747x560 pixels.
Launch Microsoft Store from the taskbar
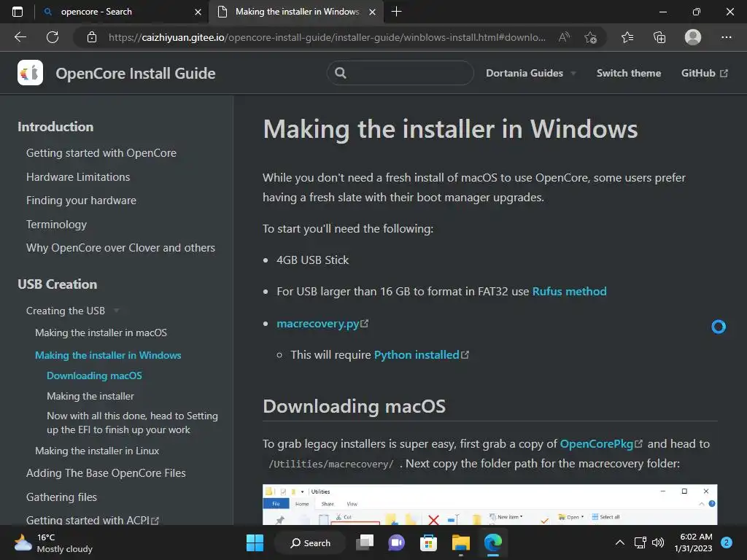[x=428, y=542]
